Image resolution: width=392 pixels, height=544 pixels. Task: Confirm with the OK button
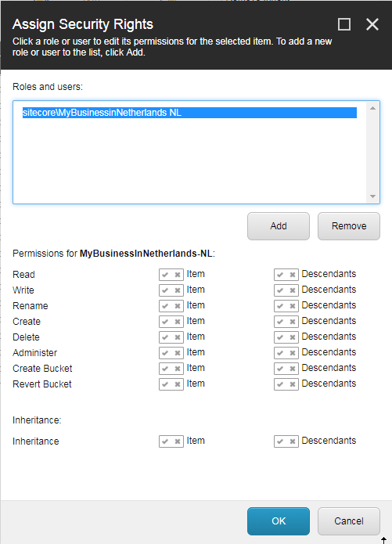tap(279, 521)
